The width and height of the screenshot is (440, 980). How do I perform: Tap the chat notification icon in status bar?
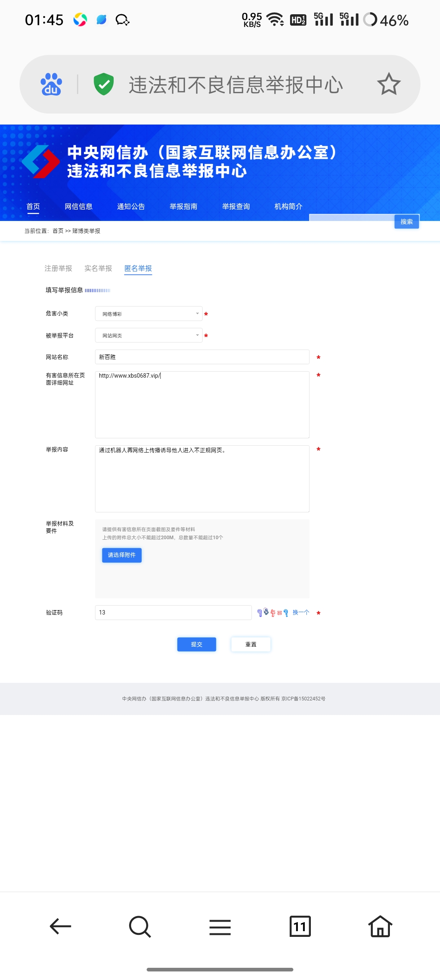pos(122,20)
